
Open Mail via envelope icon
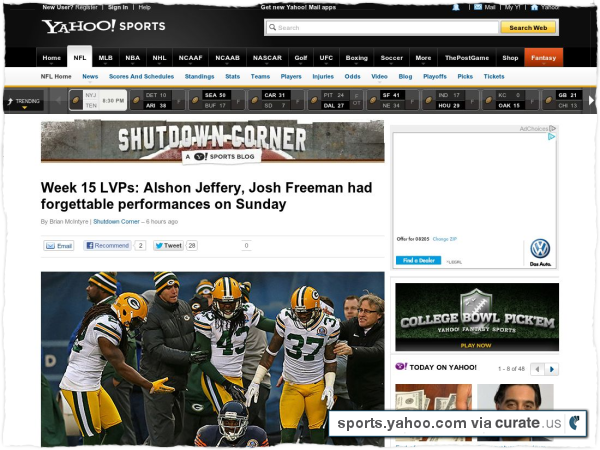(478, 7)
